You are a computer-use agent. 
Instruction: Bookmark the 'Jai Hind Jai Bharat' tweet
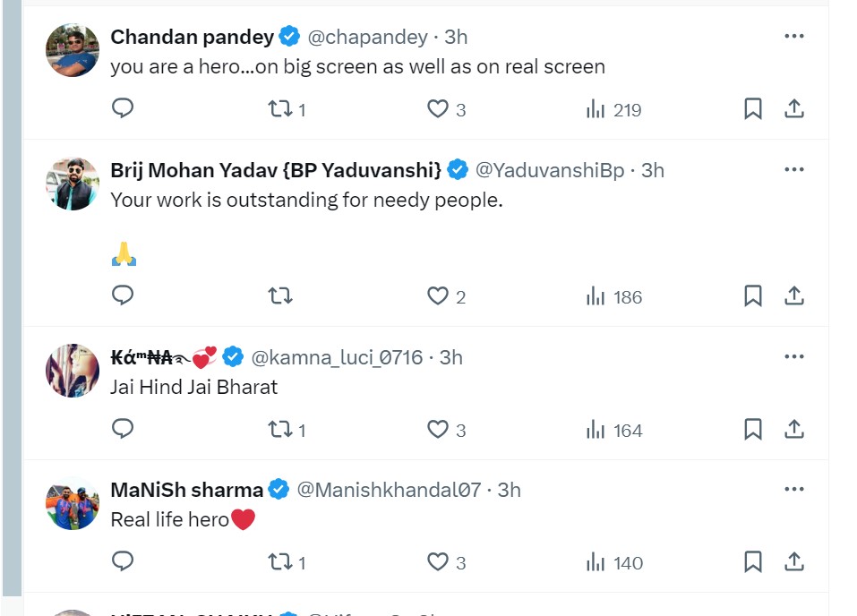(x=753, y=430)
